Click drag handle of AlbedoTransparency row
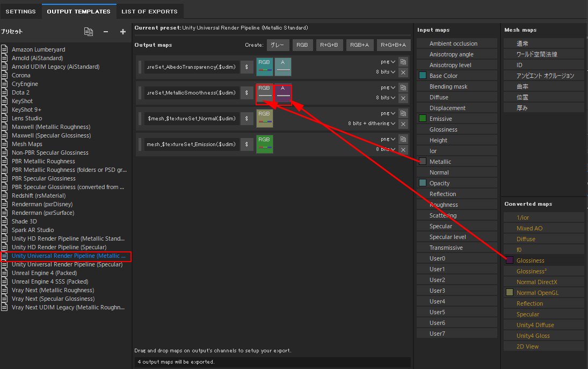Viewport: 588px width, 369px height. pos(140,67)
